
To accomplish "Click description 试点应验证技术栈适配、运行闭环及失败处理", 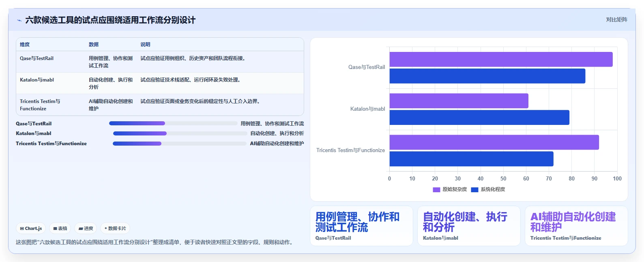I will click(x=191, y=80).
